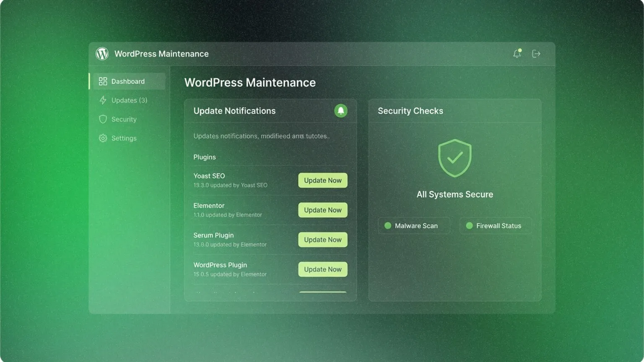644x362 pixels.
Task: Open the Dashboard menu item
Action: pos(127,81)
